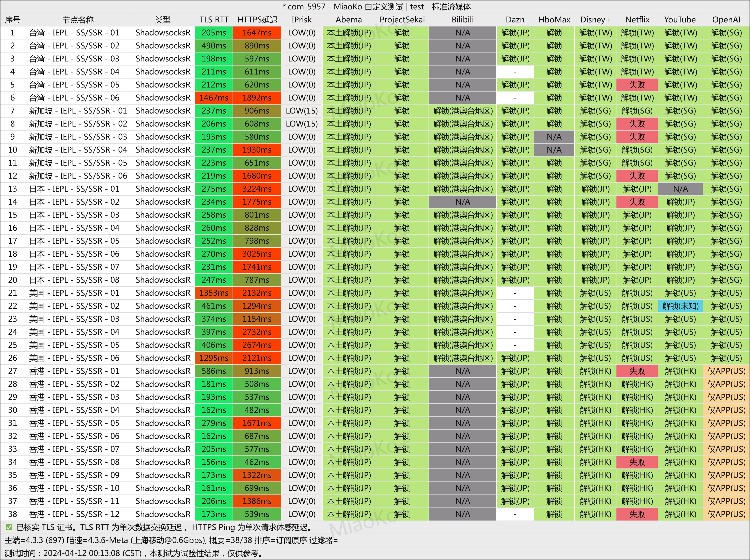Screen dimensions: 750x560
Task: Select the blue 解锁(未知) YouTube cell
Action: click(680, 306)
